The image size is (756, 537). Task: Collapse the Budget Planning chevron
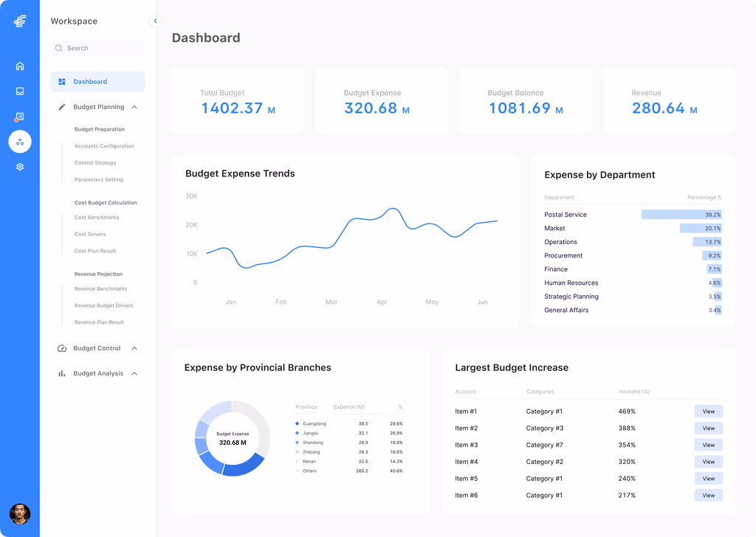(x=134, y=107)
